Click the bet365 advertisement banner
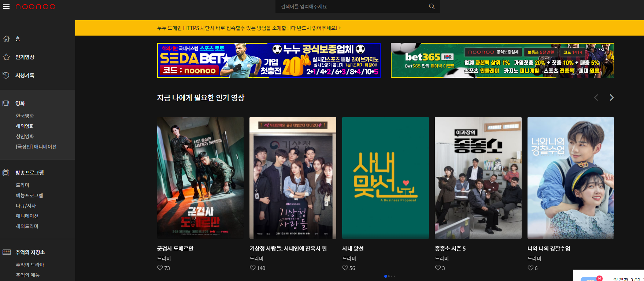Screen dimensions: 644x281 [x=503, y=60]
